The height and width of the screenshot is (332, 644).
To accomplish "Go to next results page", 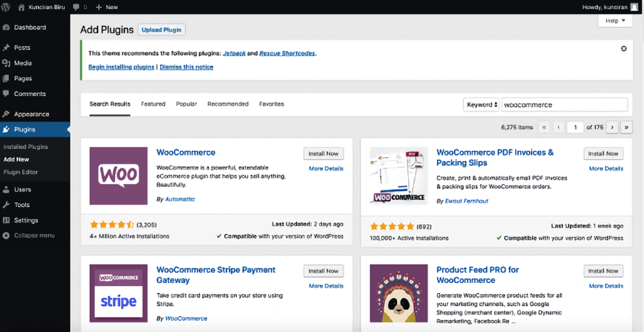I will click(612, 128).
